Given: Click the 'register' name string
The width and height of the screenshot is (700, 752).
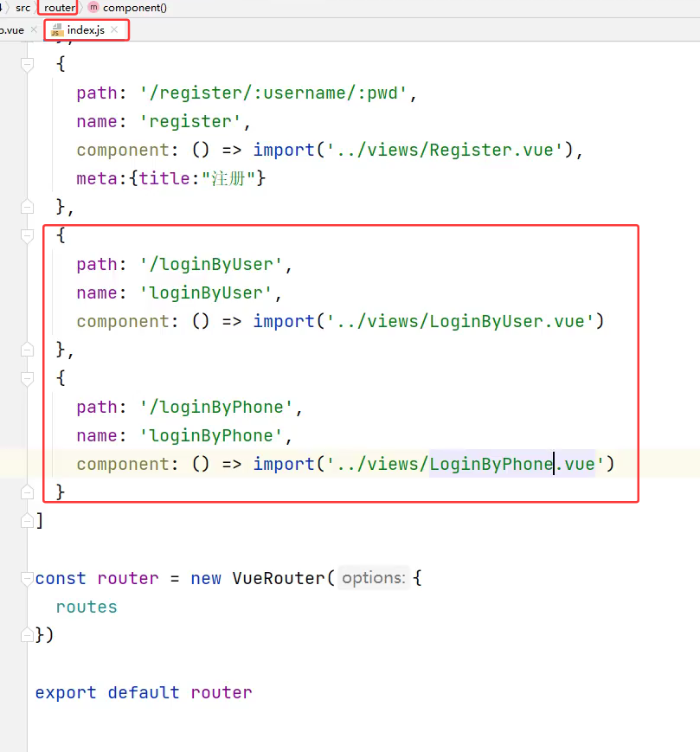Looking at the screenshot, I should pos(189,121).
